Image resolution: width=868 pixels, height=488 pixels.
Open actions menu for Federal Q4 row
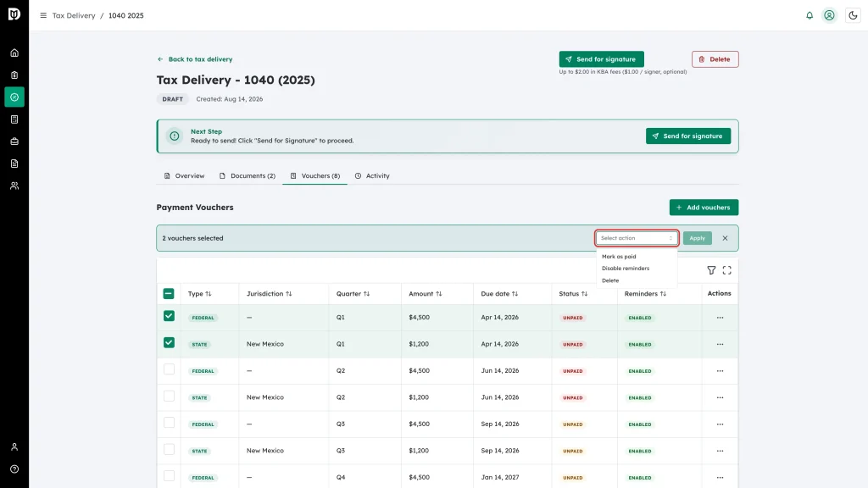click(721, 478)
